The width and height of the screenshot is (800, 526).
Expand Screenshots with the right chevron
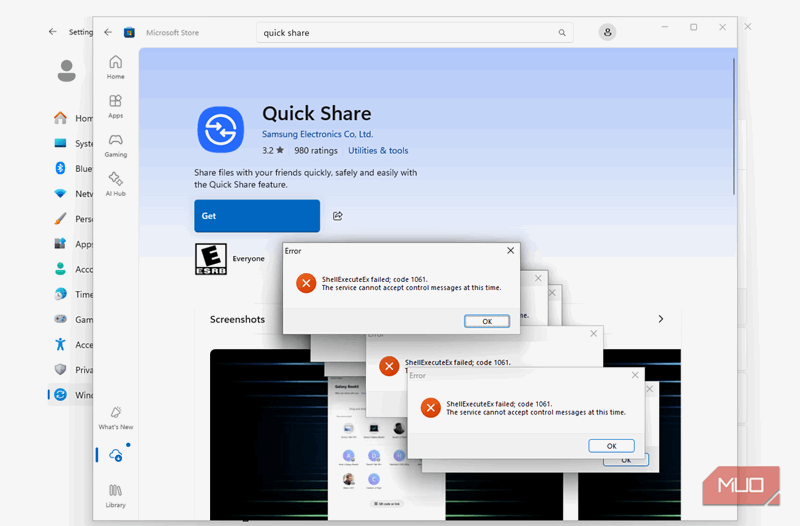coord(661,319)
